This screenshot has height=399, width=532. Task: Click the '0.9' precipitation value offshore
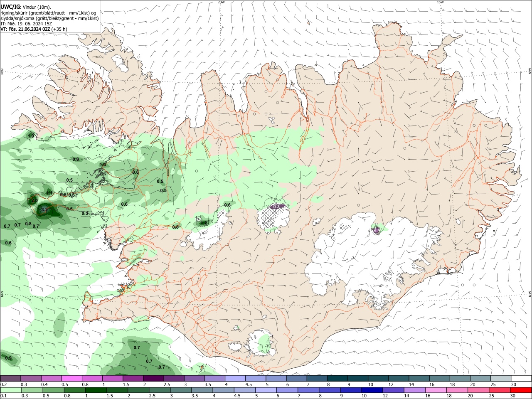tap(8, 358)
